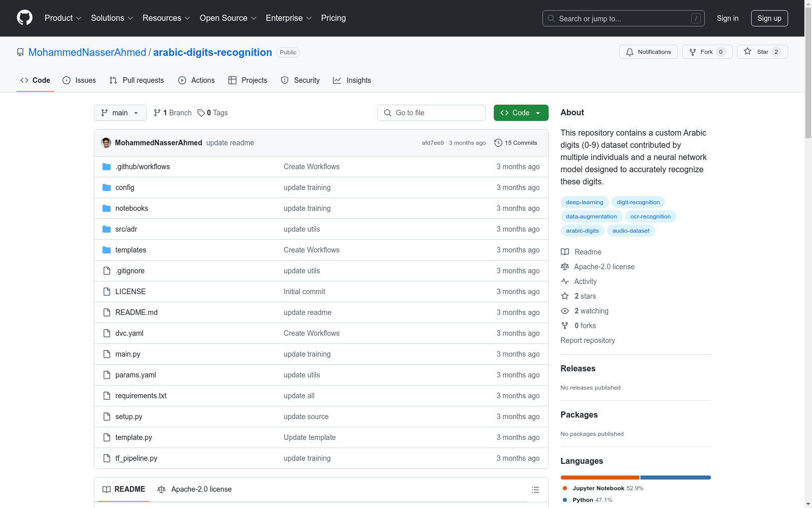Click the fork icon beside 0 forks
The image size is (812, 508).
(x=565, y=326)
